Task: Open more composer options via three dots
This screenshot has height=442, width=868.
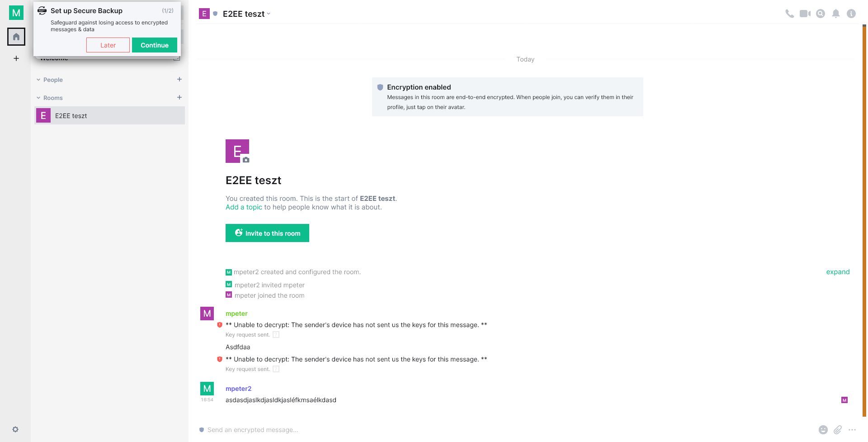Action: click(853, 430)
